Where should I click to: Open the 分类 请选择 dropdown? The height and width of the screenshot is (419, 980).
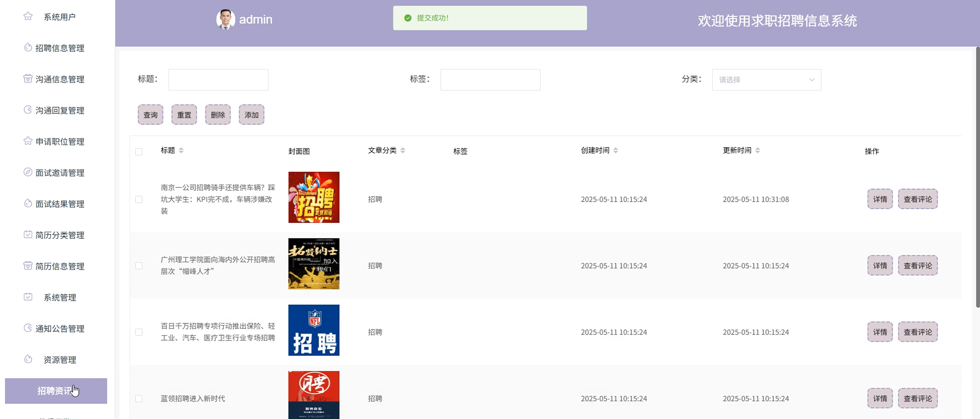(x=766, y=80)
